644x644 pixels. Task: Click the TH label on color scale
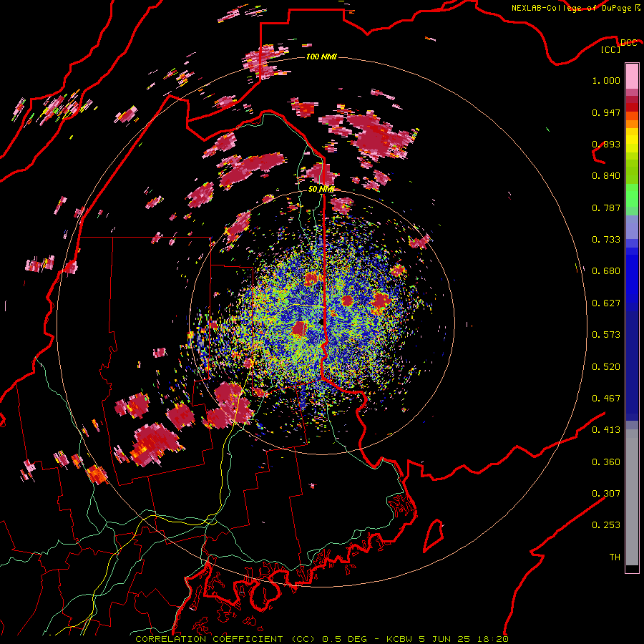pyautogui.click(x=615, y=557)
